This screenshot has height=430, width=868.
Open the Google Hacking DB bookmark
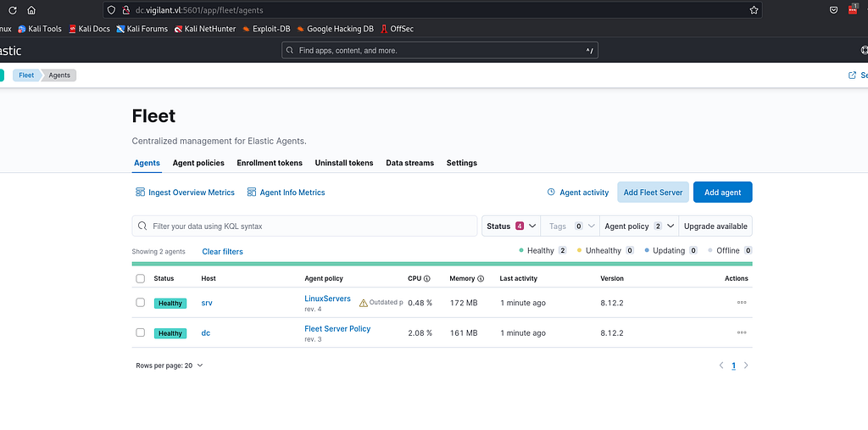click(x=336, y=29)
